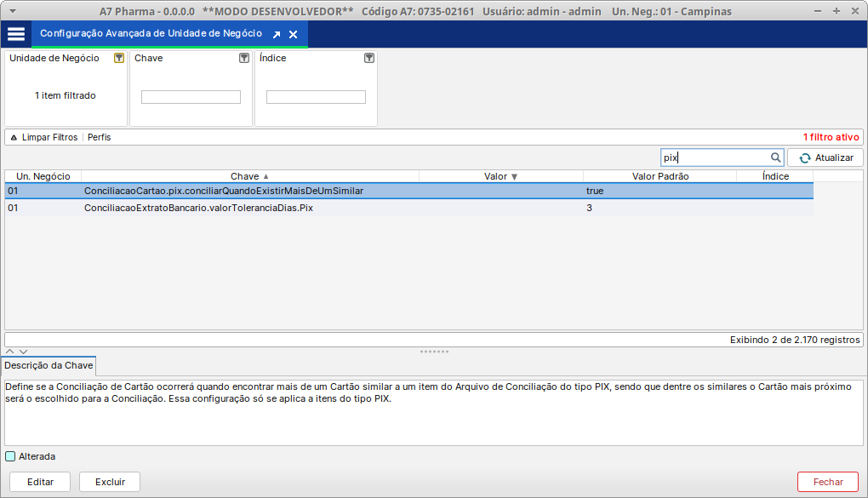Close the Configuração Avançada tab with its X

pyautogui.click(x=294, y=35)
